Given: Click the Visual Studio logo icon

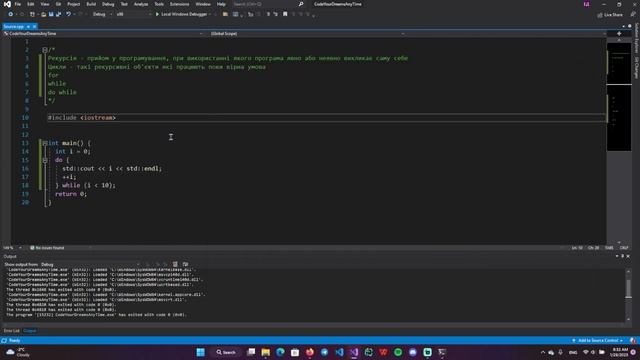Looking at the screenshot, I should point(7,4).
